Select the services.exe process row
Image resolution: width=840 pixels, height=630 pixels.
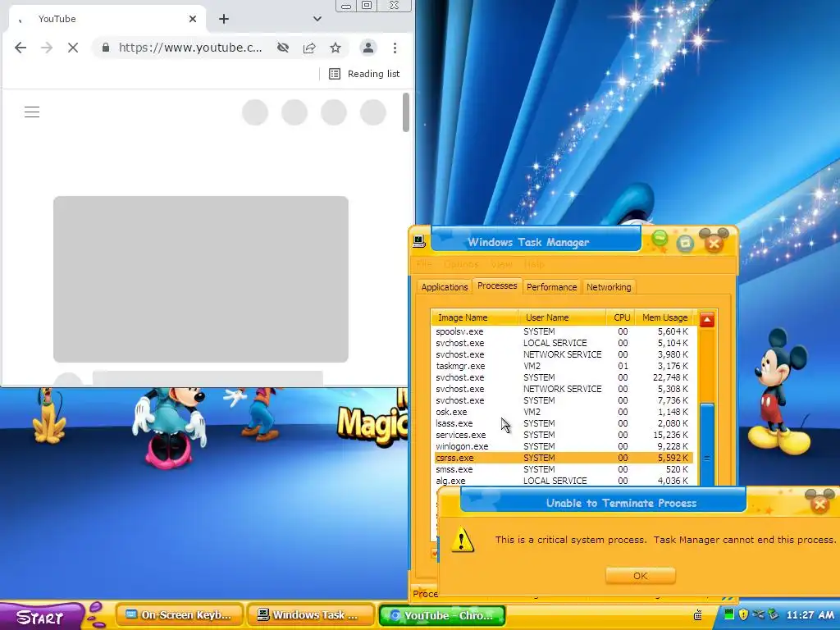pos(564,435)
